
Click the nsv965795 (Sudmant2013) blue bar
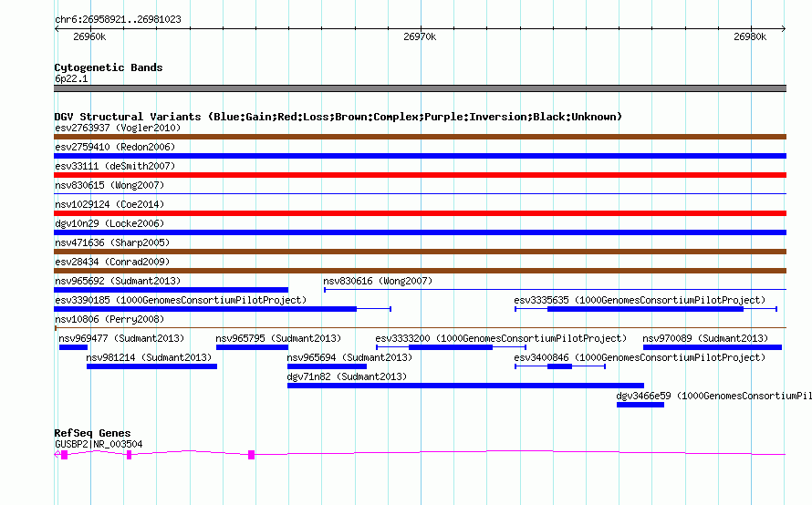[x=252, y=347]
